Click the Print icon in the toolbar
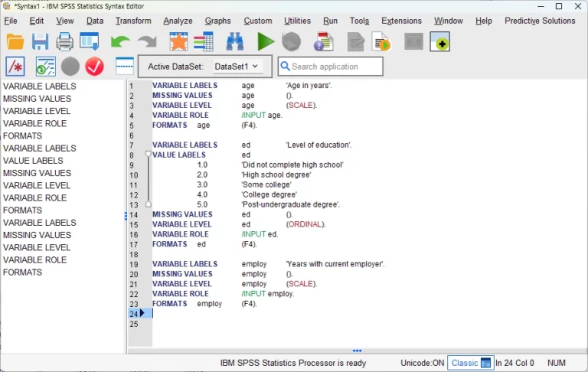The width and height of the screenshot is (588, 372). 64,41
